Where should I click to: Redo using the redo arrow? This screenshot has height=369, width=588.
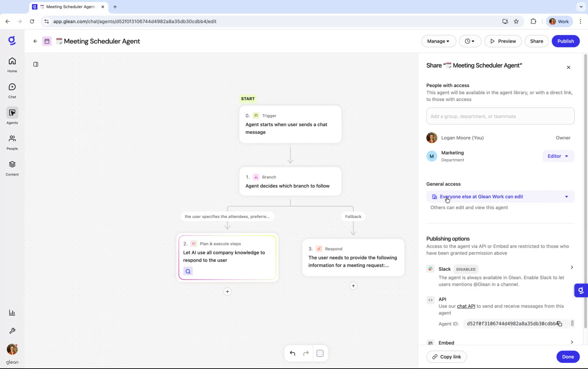pyautogui.click(x=306, y=353)
